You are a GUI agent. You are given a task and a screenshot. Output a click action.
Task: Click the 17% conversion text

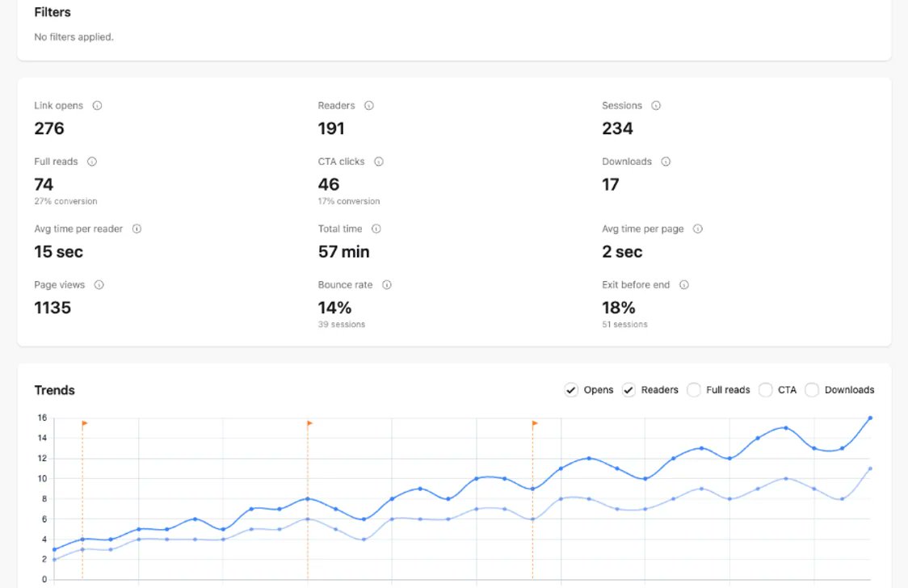tap(349, 201)
